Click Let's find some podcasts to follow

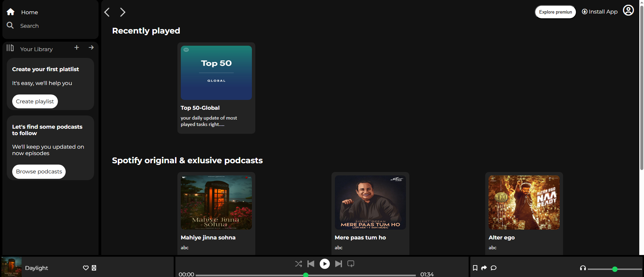pyautogui.click(x=47, y=130)
